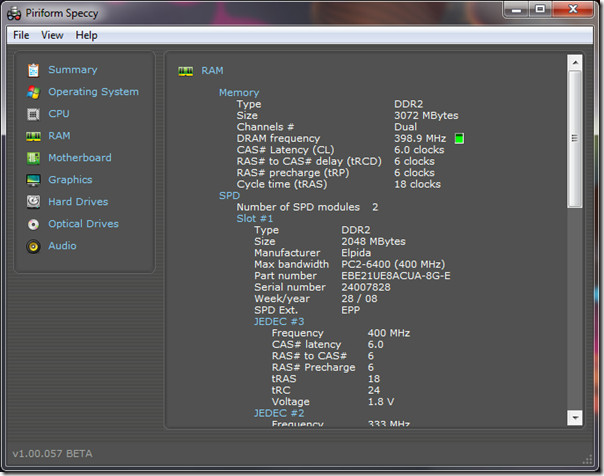Collapse the SPD tree node
This screenshot has width=604, height=476.
[x=229, y=196]
